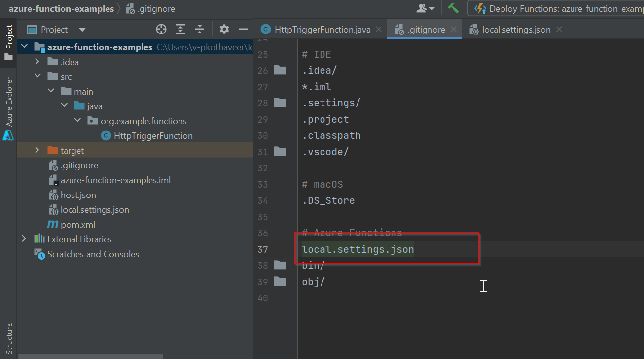The width and height of the screenshot is (644, 359).
Task: Click the Collapse All icon in Project panel
Action: pyautogui.click(x=200, y=30)
